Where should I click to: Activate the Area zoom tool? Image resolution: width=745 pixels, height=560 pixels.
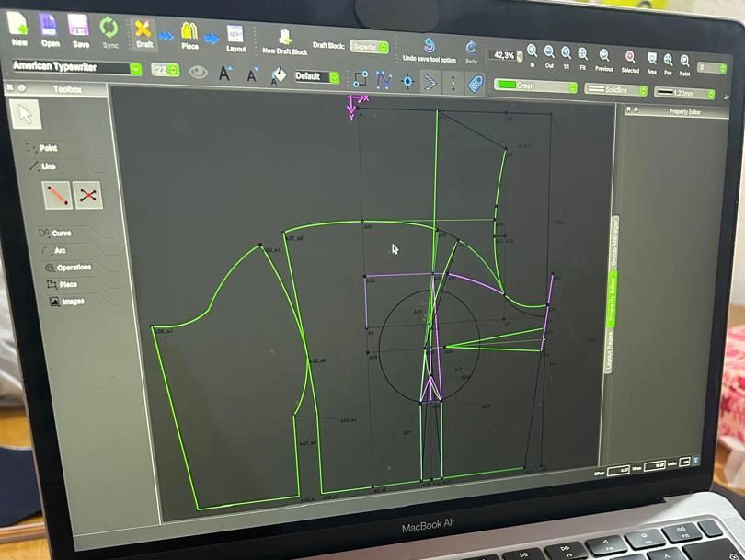pos(652,63)
